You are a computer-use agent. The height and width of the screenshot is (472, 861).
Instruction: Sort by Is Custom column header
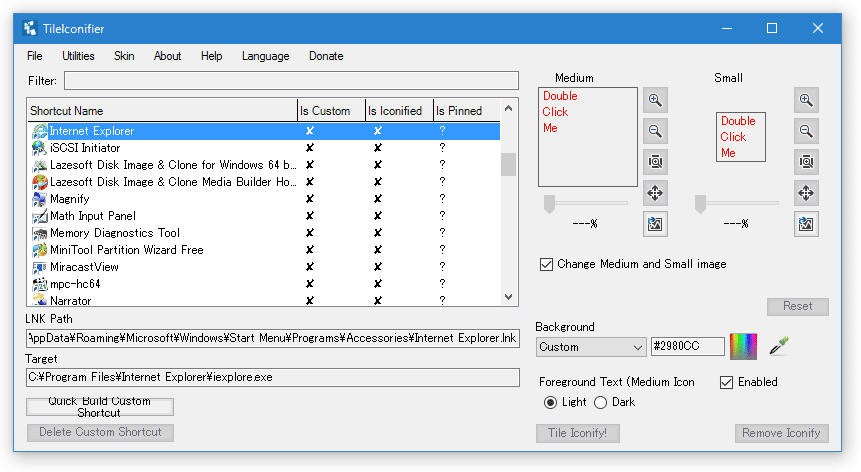tap(331, 111)
